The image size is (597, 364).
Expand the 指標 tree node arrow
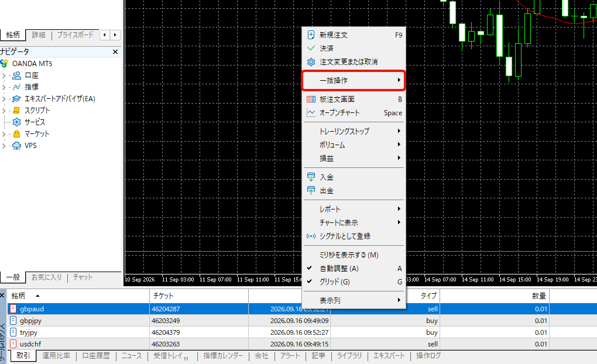pyautogui.click(x=4, y=87)
